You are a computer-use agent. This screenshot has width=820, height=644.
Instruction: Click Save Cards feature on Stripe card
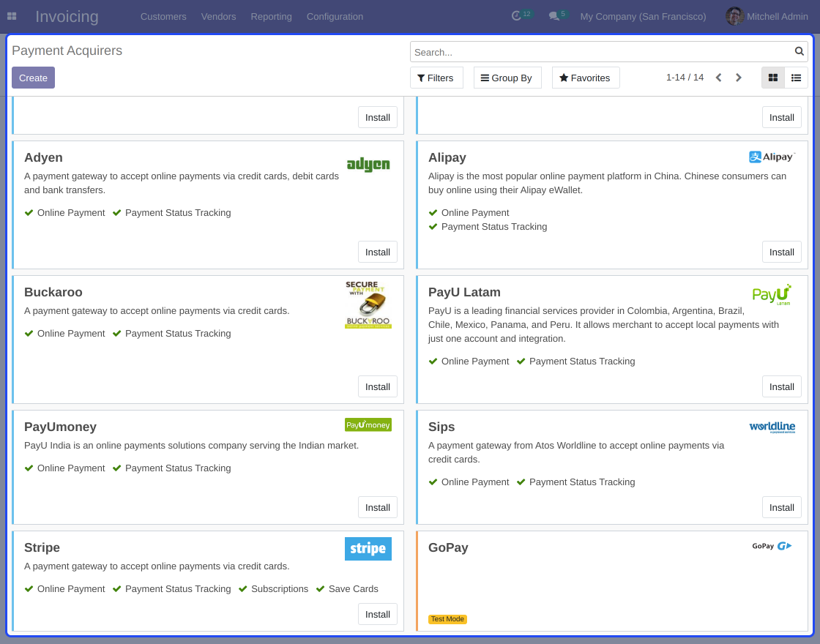(347, 588)
